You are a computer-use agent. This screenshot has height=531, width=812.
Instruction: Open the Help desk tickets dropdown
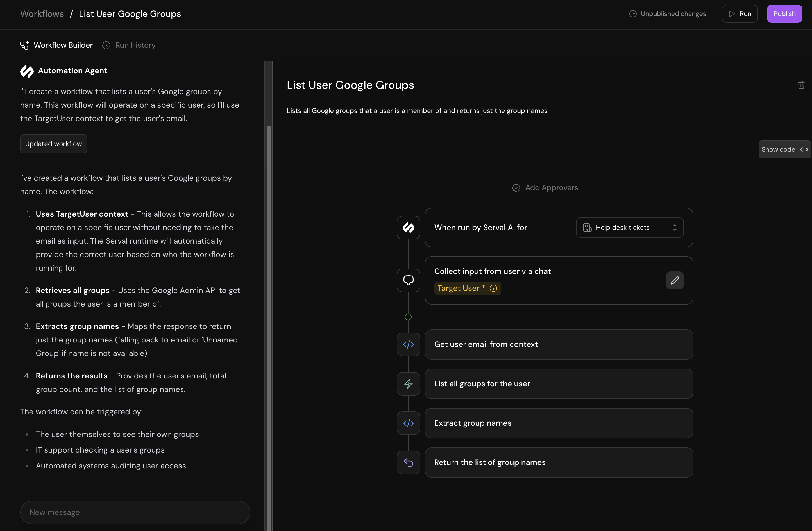coord(629,227)
